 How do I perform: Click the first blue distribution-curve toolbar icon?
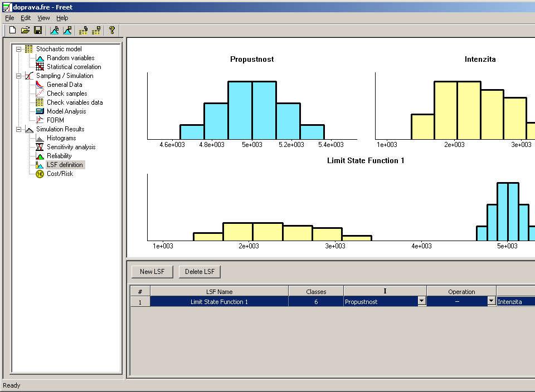(x=55, y=30)
